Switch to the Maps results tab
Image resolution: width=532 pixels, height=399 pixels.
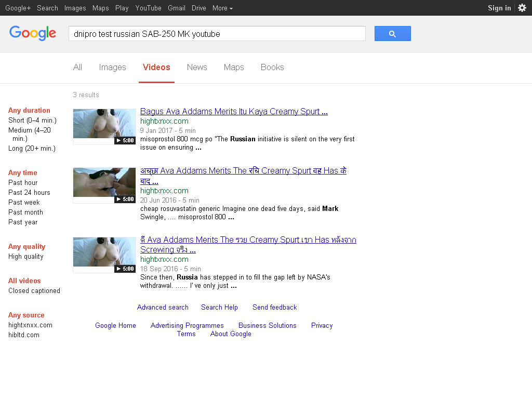point(234,67)
